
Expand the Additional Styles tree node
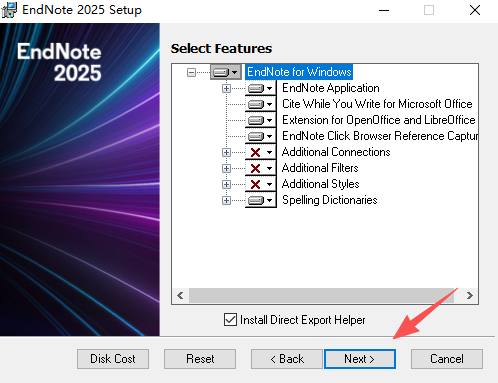tap(226, 184)
